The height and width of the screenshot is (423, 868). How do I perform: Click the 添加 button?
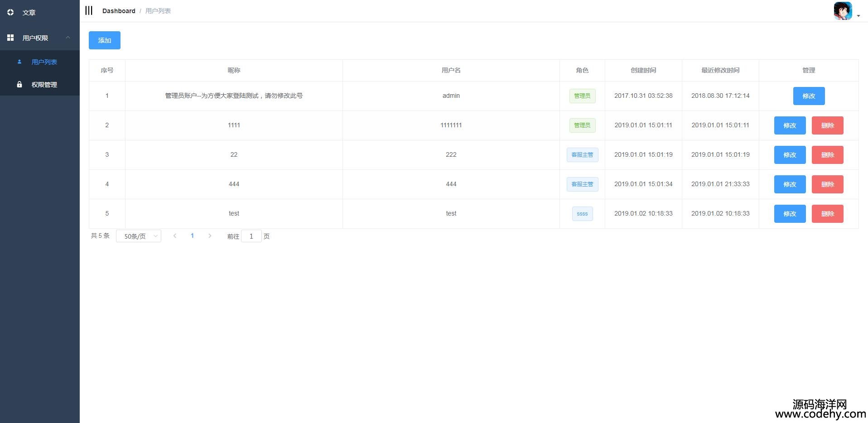[105, 40]
